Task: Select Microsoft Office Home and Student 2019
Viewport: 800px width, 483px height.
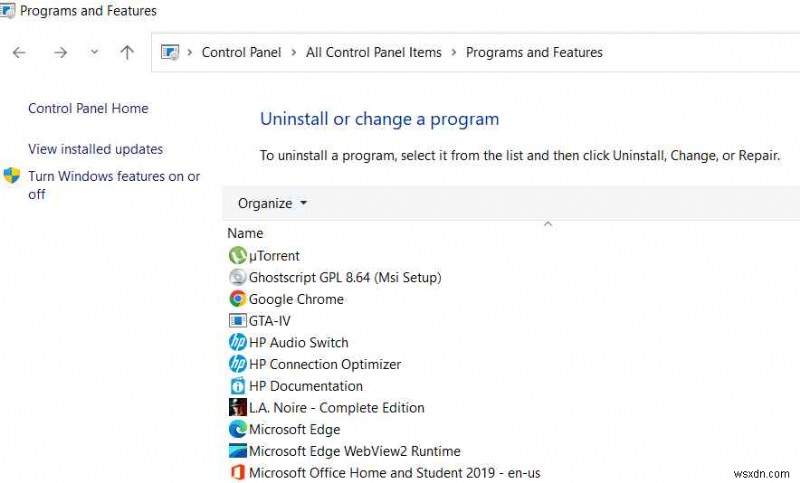Action: [x=394, y=472]
